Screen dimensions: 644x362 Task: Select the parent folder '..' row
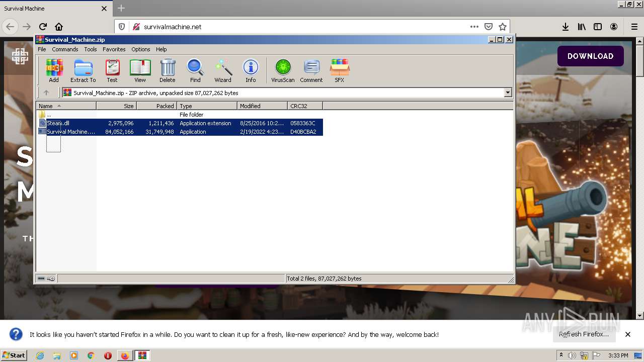coord(180,115)
